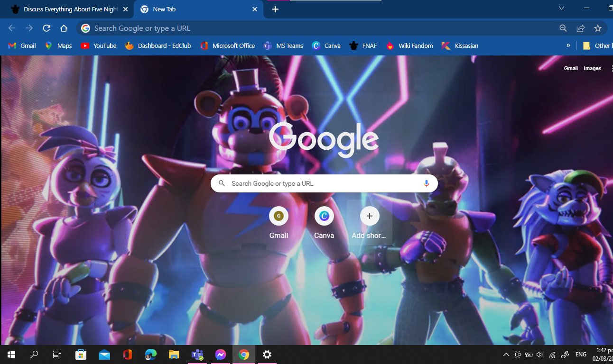Show more bookmarks with the double chevron

coord(568,46)
